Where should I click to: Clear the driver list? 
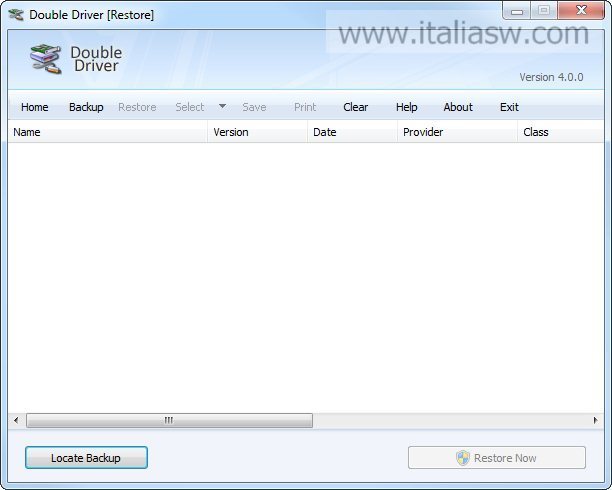pyautogui.click(x=356, y=107)
